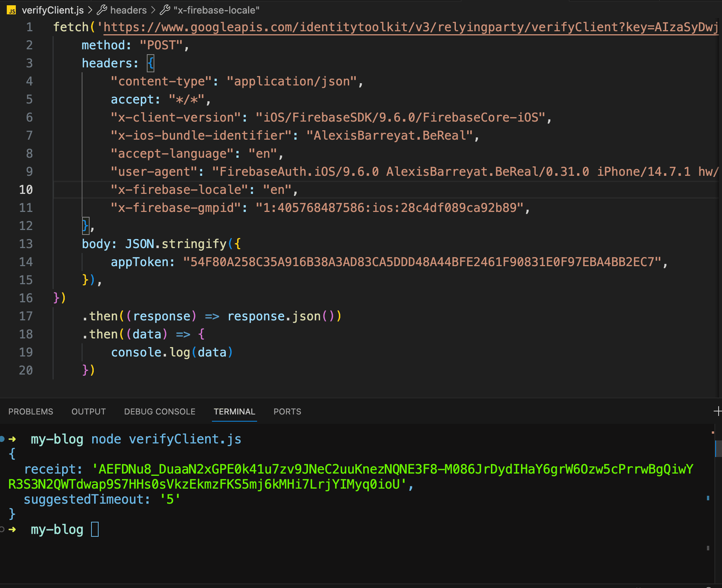Click line number 20 in gutter

(26, 370)
